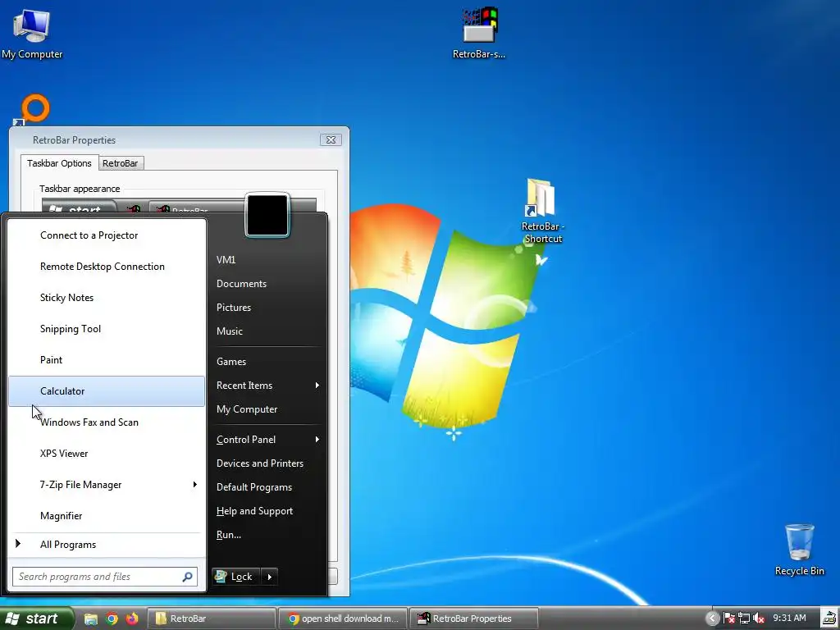Open Pictures from Start menu
Viewport: 840px width, 630px height.
coord(268,308)
